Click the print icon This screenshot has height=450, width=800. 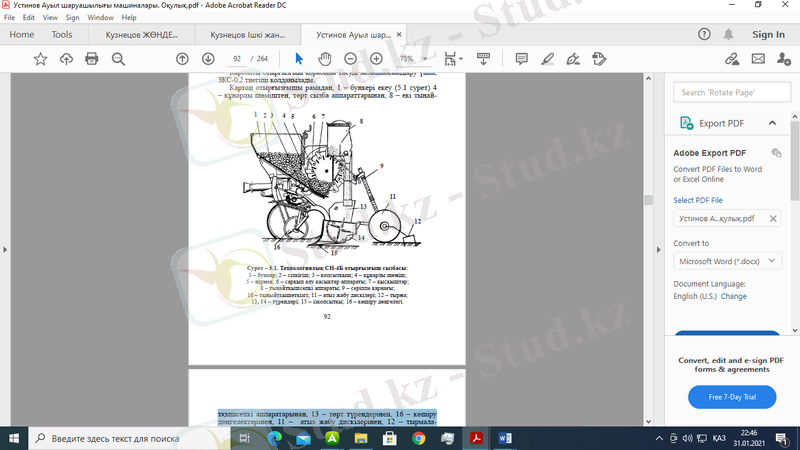point(92,59)
